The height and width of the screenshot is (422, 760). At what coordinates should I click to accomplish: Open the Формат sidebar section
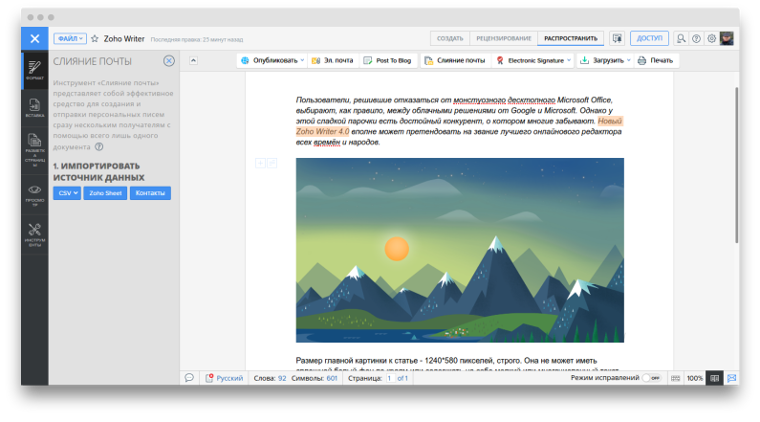pos(34,71)
